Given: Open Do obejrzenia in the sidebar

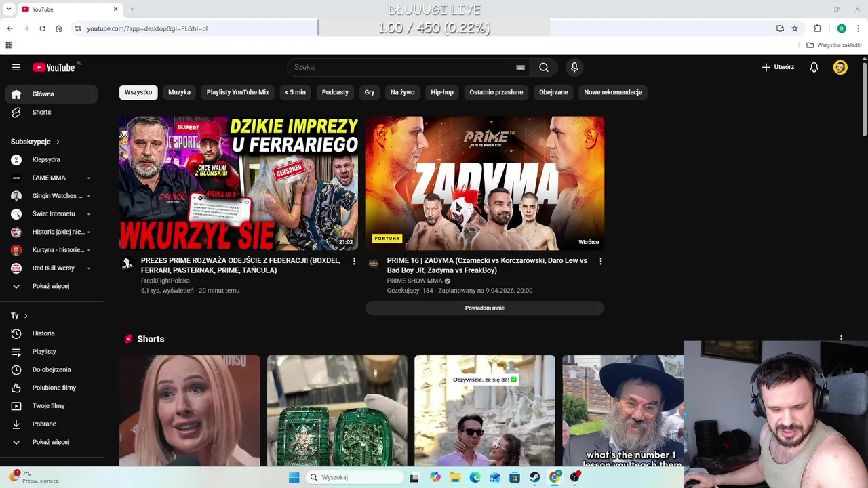Looking at the screenshot, I should [x=52, y=369].
